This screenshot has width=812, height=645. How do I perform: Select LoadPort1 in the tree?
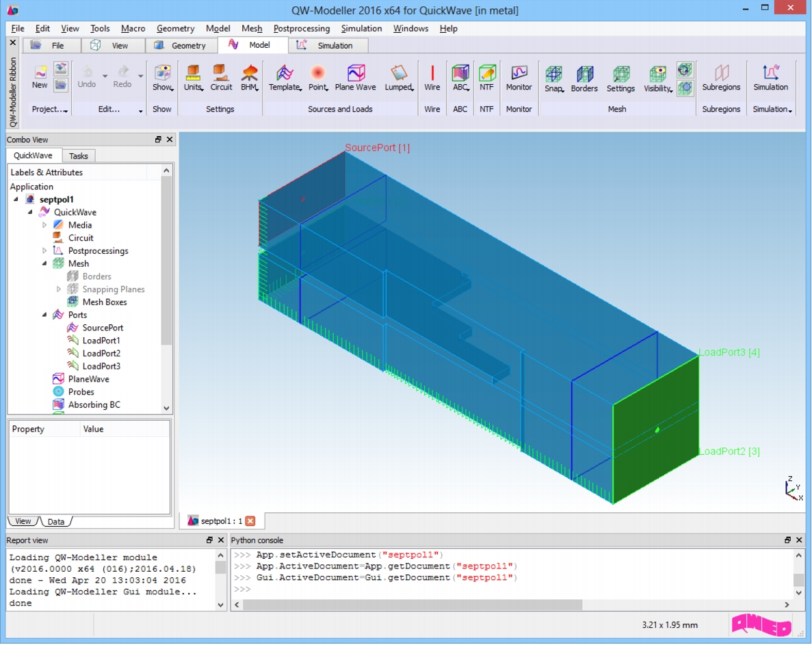coord(101,341)
